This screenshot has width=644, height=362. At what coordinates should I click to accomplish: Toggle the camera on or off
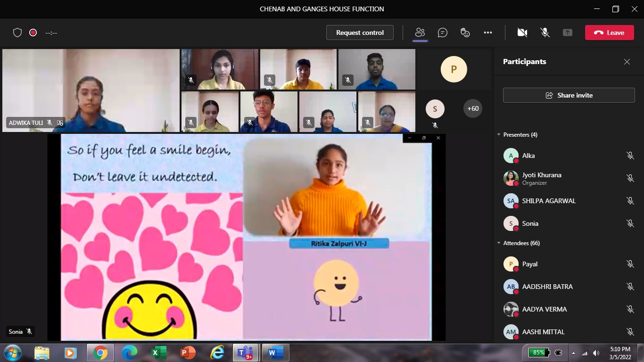click(522, 33)
